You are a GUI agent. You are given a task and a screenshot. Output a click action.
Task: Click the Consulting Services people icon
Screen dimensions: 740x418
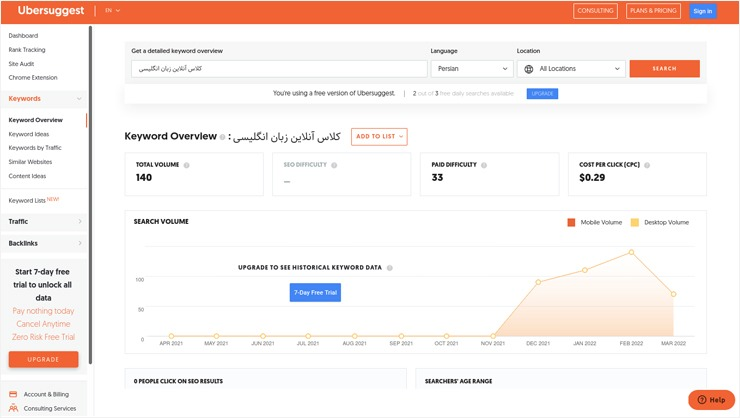pyautogui.click(x=13, y=408)
